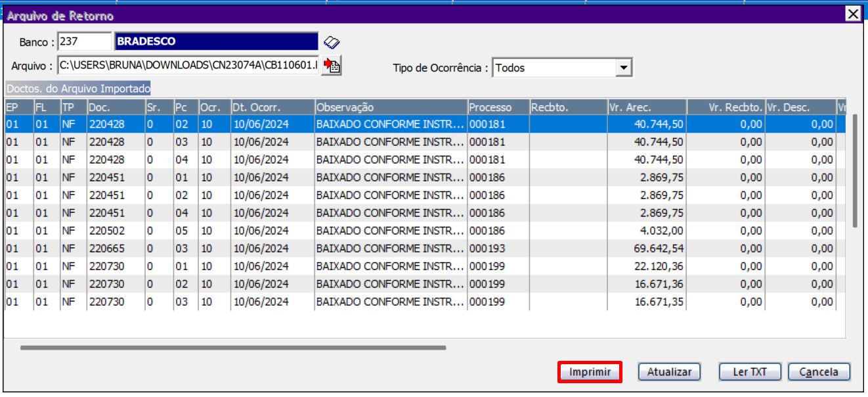Cancel the dialog with Cancela button
The width and height of the screenshot is (868, 397).
pyautogui.click(x=818, y=372)
